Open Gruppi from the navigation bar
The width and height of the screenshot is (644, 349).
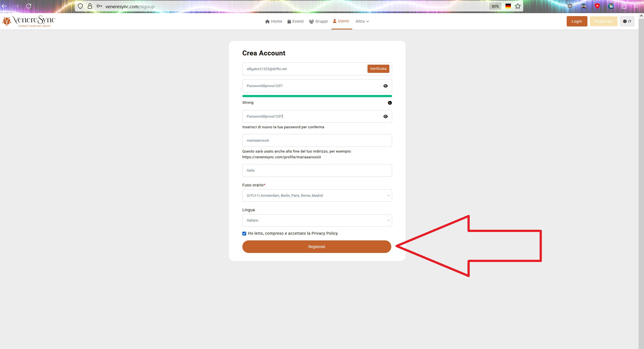click(x=318, y=21)
